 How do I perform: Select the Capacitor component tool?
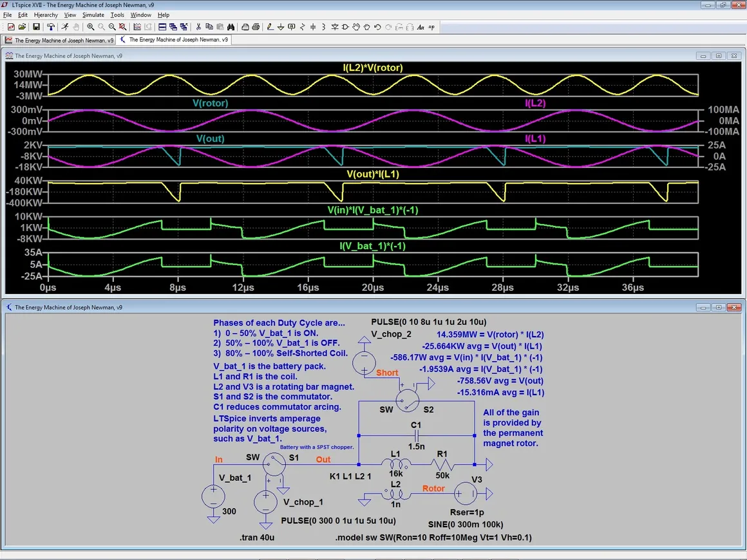(313, 27)
